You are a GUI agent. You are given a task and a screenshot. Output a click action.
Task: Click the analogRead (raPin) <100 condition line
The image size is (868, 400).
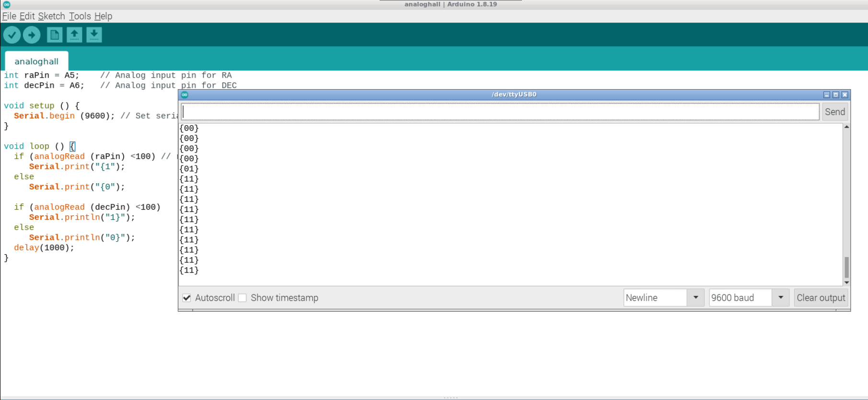(x=85, y=156)
